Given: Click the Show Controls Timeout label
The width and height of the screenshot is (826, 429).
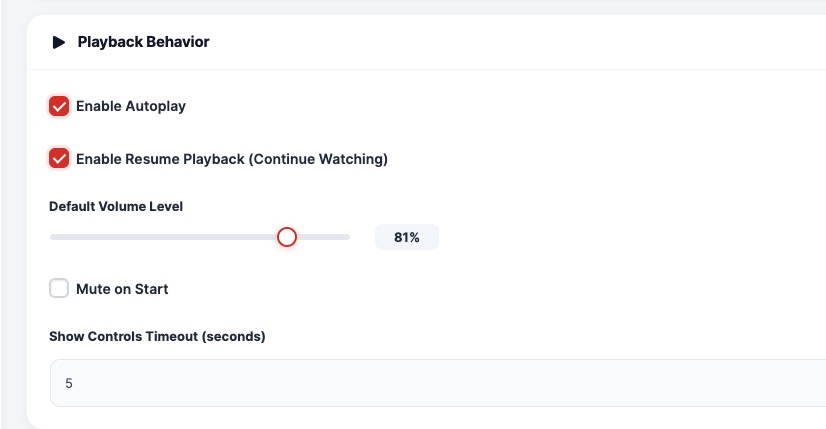Looking at the screenshot, I should pos(157,336).
